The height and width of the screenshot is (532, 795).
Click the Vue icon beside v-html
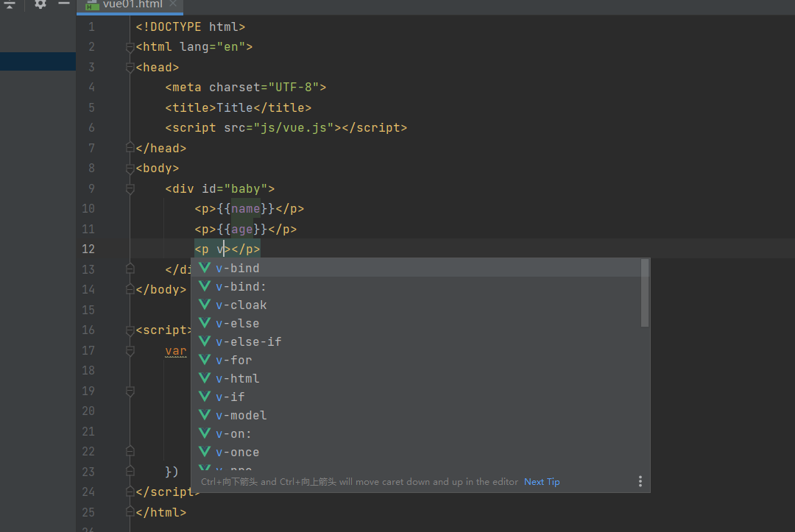coord(205,377)
